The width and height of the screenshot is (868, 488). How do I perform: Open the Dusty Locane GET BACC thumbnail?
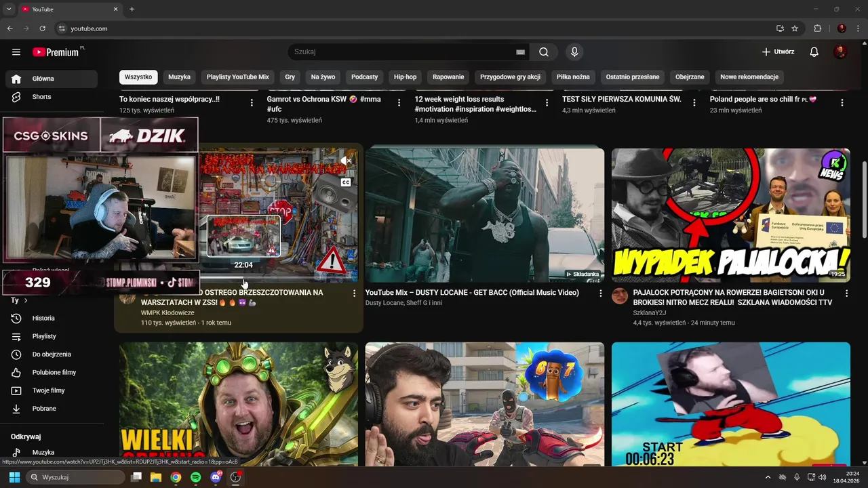(x=485, y=215)
